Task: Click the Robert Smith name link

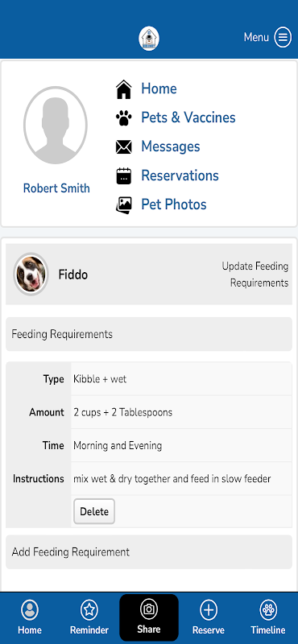Action: tap(56, 188)
